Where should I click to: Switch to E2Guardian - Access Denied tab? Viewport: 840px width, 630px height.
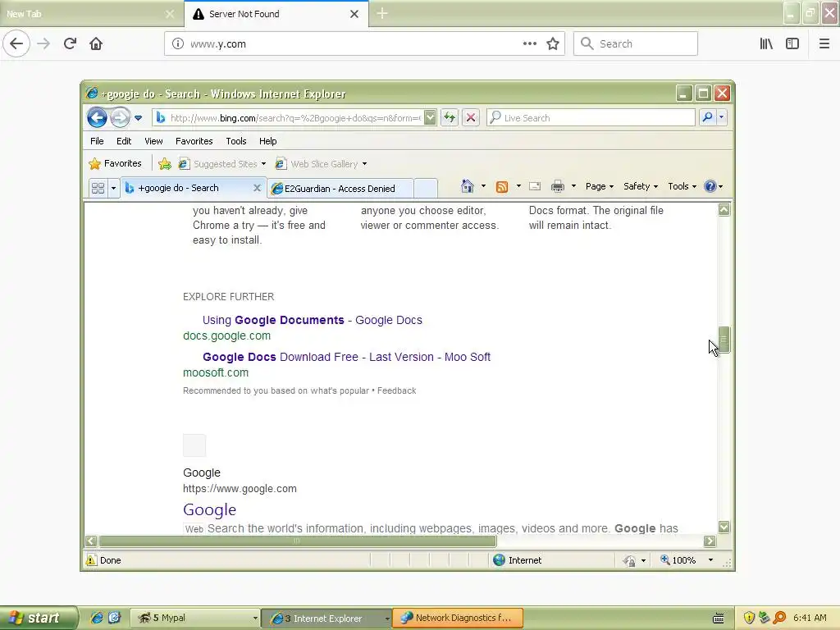click(x=340, y=189)
